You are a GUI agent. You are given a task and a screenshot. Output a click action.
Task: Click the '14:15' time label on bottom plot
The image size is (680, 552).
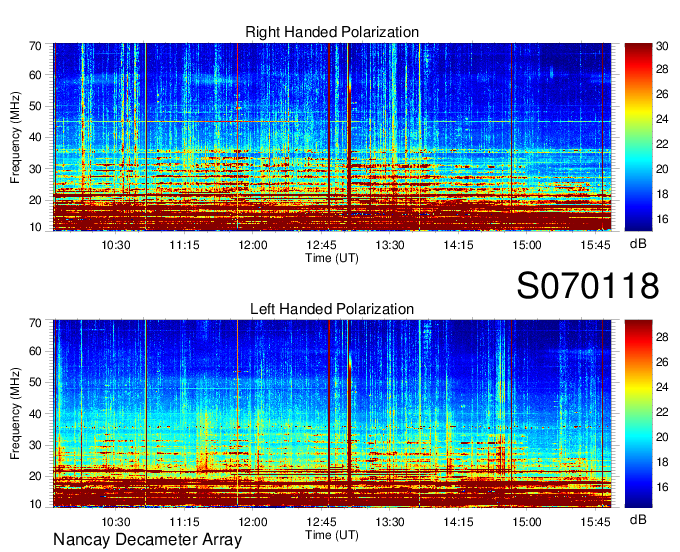(458, 522)
